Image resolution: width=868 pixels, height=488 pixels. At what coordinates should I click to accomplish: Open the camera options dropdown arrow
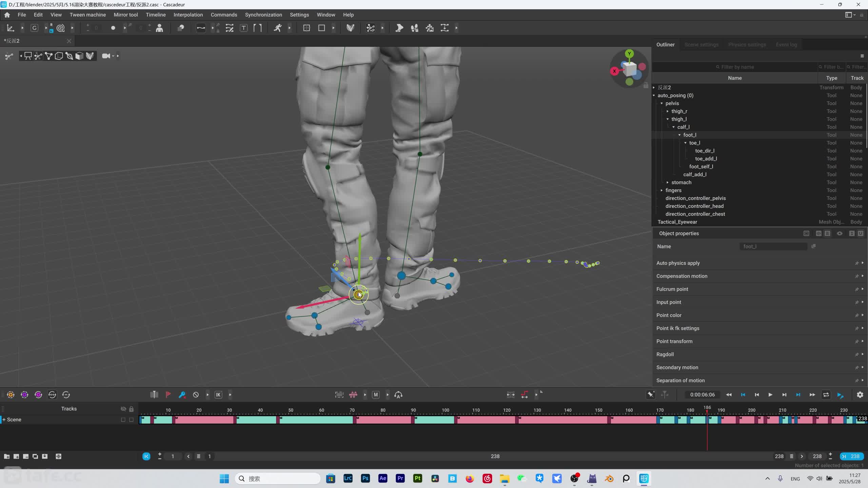(x=113, y=56)
